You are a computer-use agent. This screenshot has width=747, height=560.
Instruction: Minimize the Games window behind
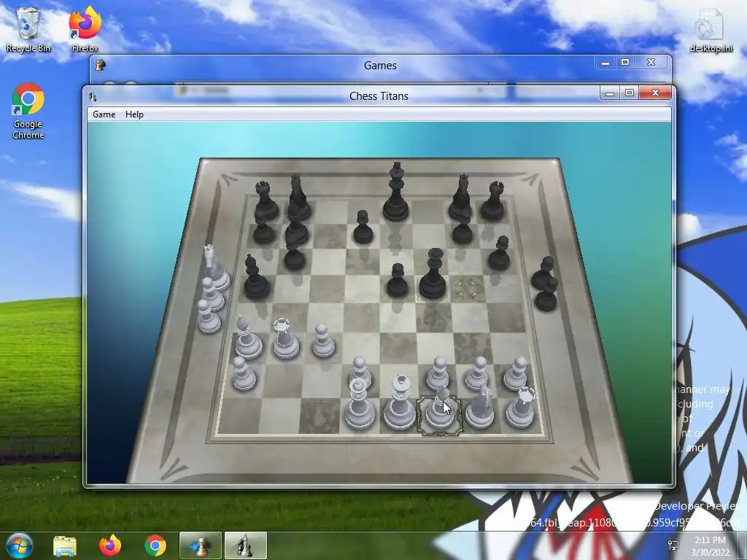tap(605, 63)
